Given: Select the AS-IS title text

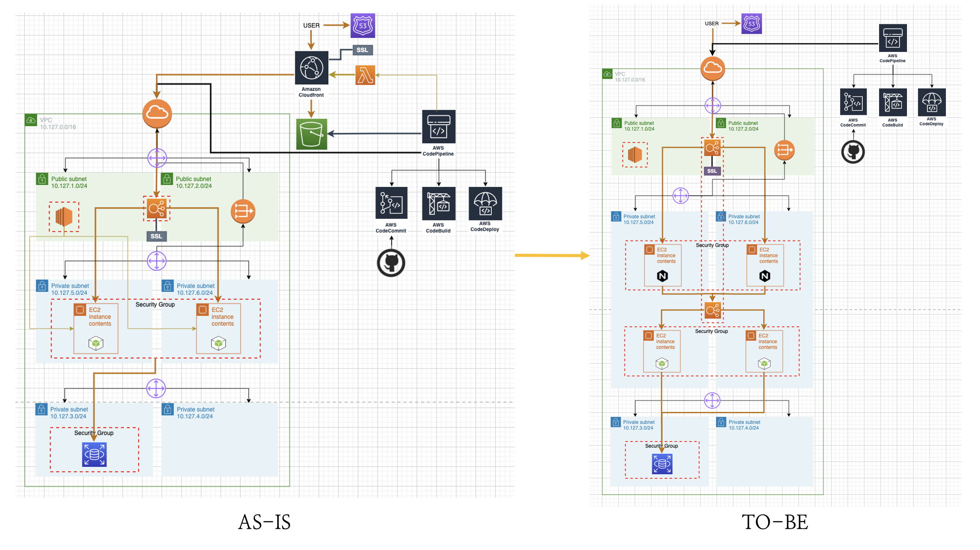Looking at the screenshot, I should coord(264,522).
